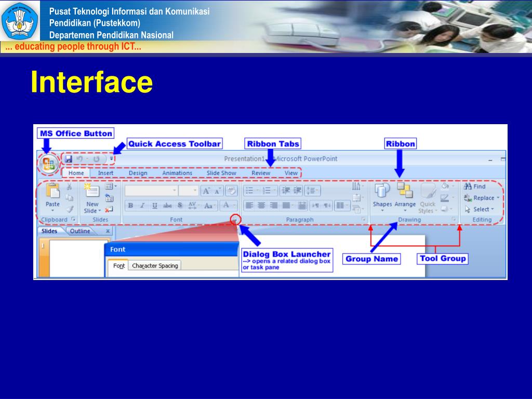Toggle Text Shadow button
This screenshot has width=532, height=399.
coord(180,206)
